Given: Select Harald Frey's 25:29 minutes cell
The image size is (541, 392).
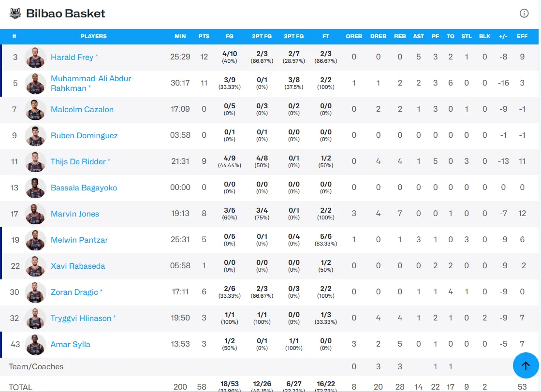Looking at the screenshot, I should point(180,57).
